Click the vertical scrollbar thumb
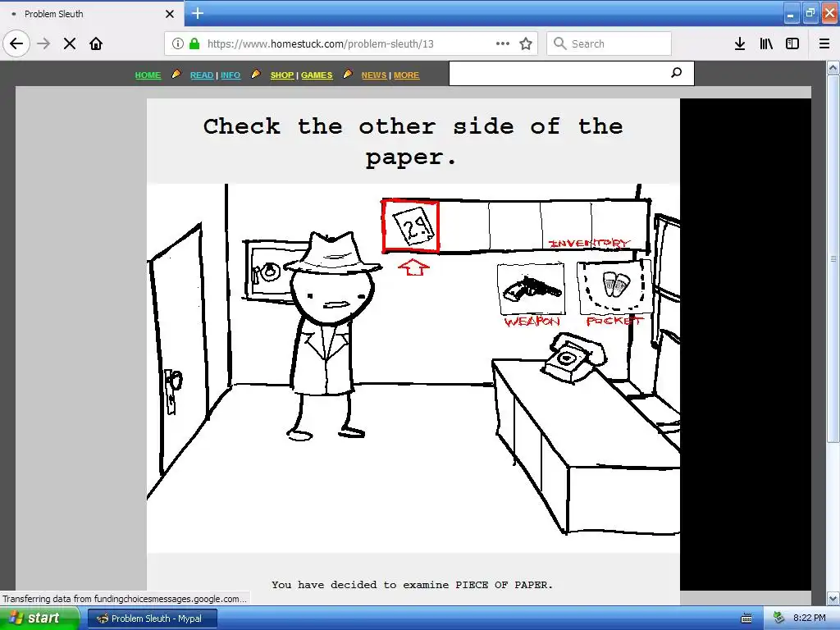The height and width of the screenshot is (630, 840). (833, 258)
